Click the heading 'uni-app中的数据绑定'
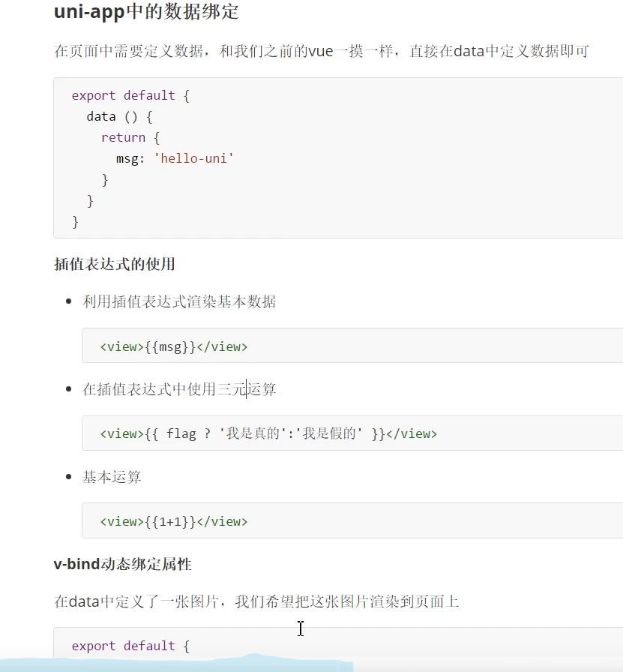The image size is (623, 672). click(x=146, y=11)
